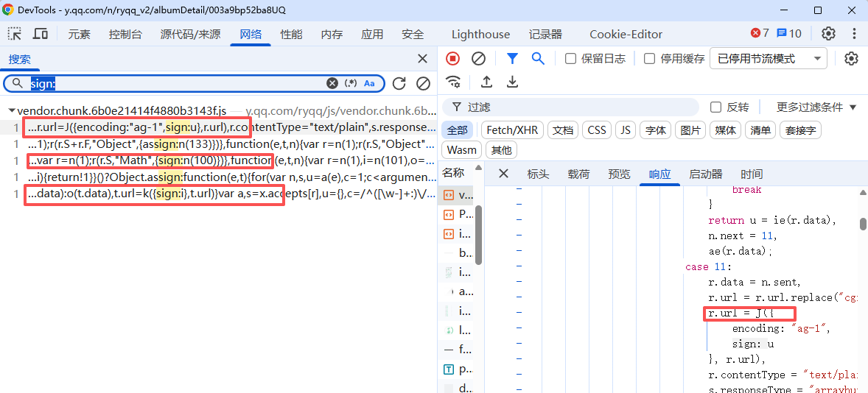Open the 应用 tab

point(372,35)
